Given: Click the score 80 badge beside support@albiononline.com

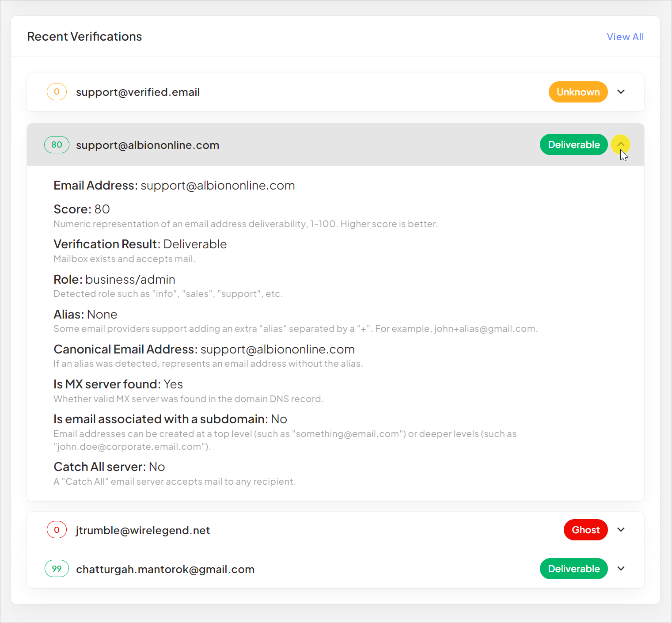Looking at the screenshot, I should (57, 144).
